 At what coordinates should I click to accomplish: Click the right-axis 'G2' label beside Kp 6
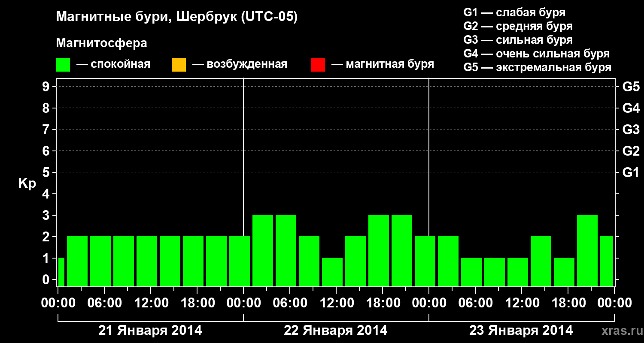tap(631, 151)
